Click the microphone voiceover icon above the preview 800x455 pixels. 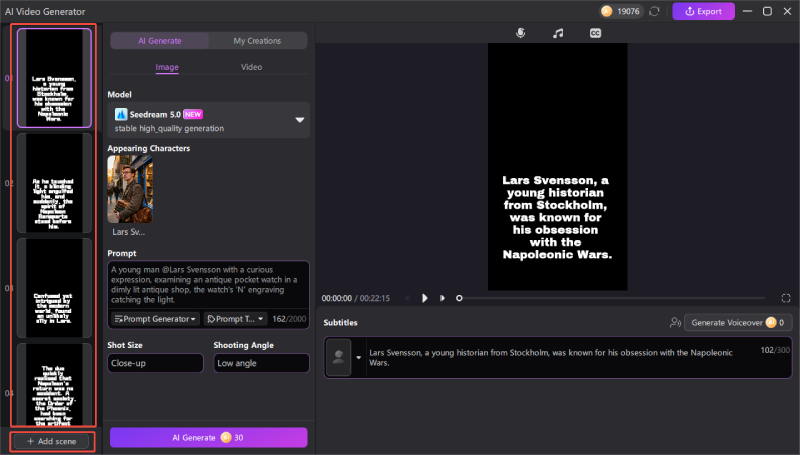[520, 33]
